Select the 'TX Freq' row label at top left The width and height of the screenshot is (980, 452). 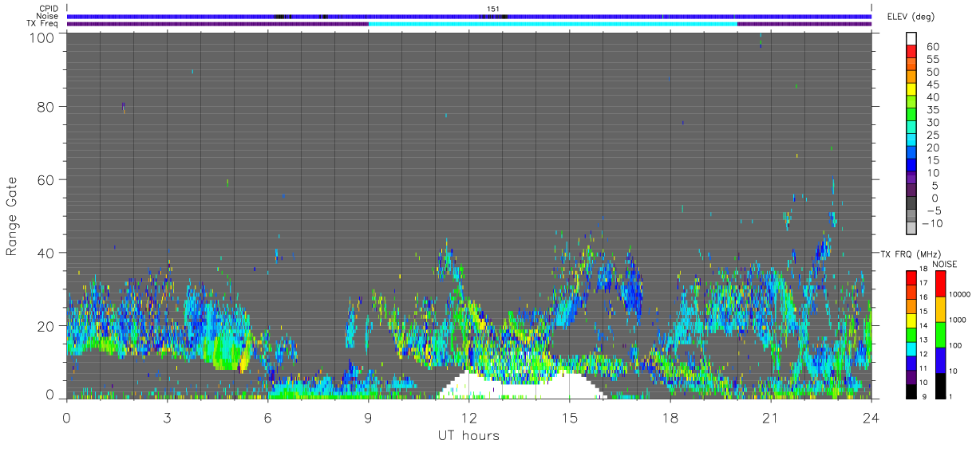pos(43,23)
